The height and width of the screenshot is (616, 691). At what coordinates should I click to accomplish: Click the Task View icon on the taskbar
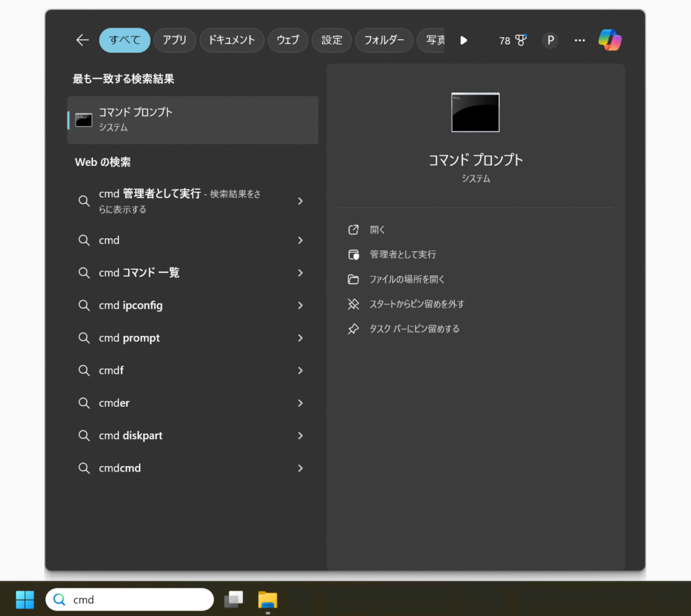point(233,599)
